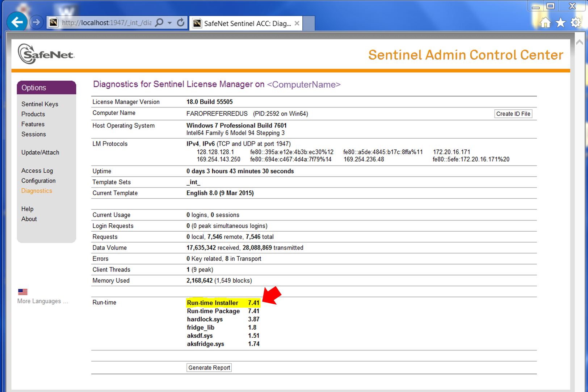
Task: Select Diagnostics in Options menu
Action: coord(37,191)
